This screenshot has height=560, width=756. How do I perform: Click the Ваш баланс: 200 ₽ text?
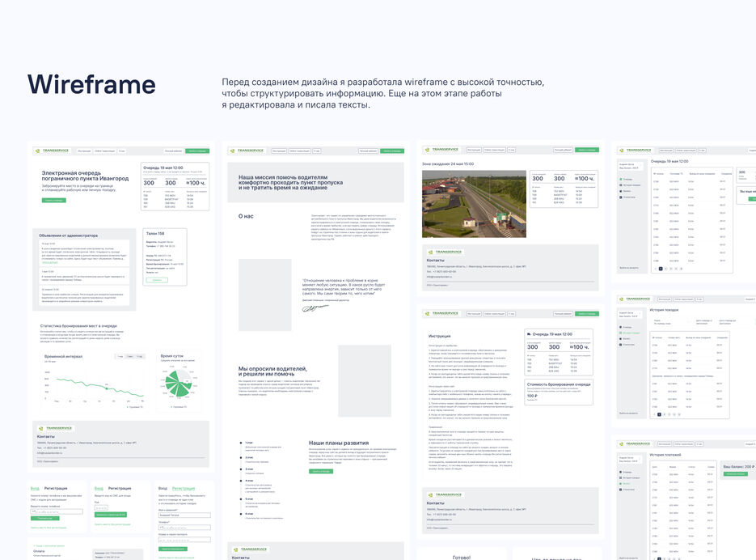click(739, 467)
